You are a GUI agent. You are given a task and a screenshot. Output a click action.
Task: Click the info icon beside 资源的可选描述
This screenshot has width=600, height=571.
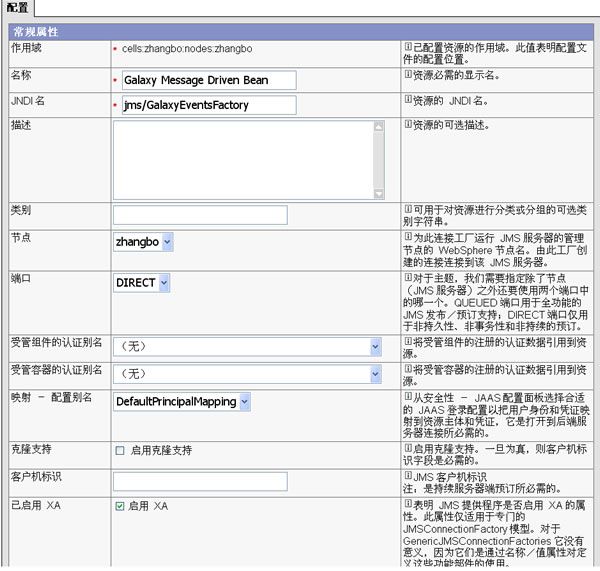(408, 124)
